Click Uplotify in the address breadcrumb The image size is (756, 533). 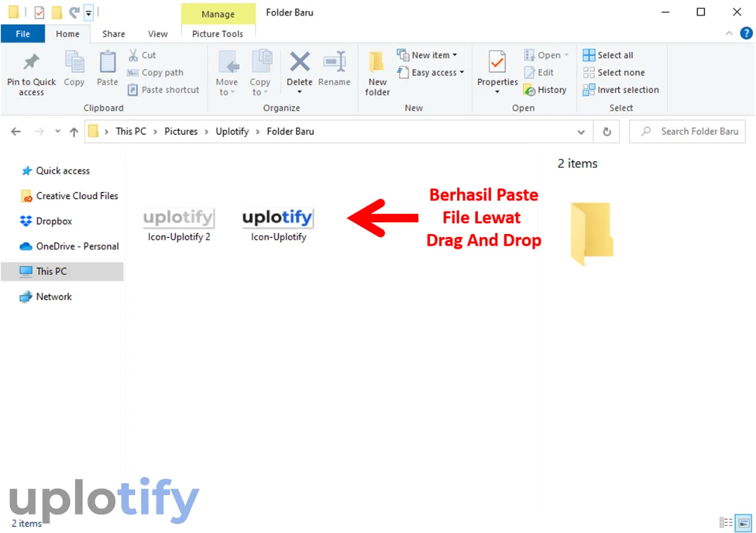232,131
